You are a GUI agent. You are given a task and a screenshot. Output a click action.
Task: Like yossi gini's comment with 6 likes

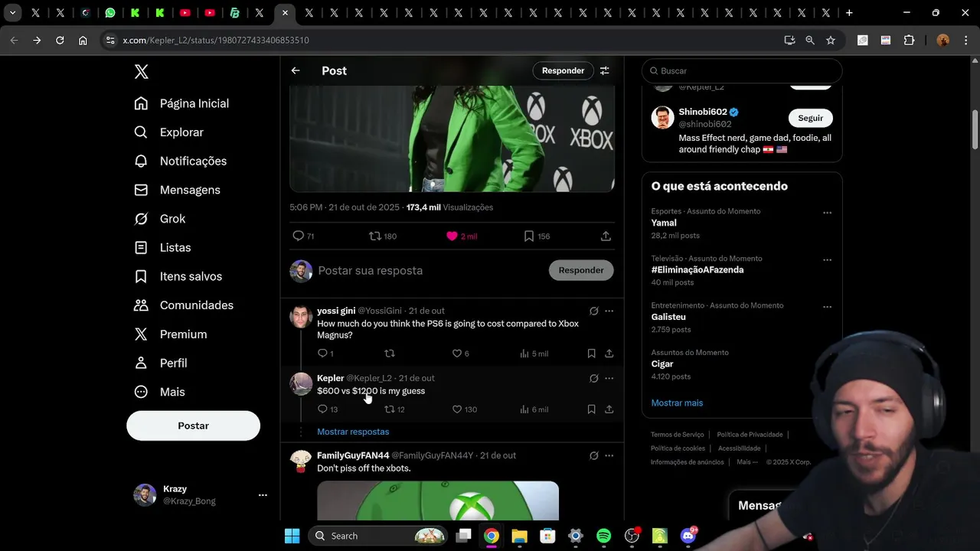pos(460,354)
